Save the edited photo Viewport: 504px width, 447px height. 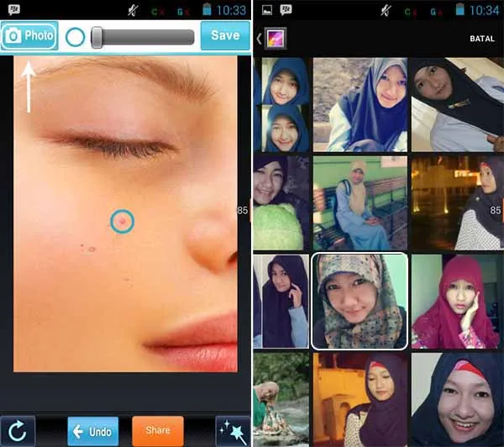(x=225, y=35)
